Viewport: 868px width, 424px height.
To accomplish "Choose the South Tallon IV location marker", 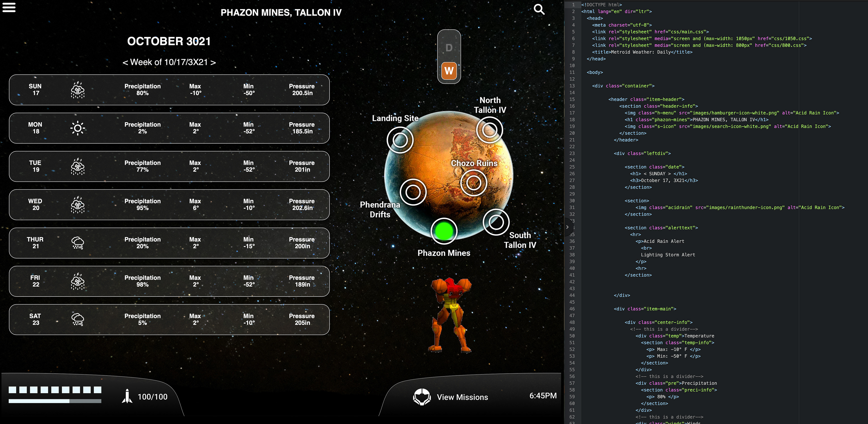I will [x=496, y=222].
